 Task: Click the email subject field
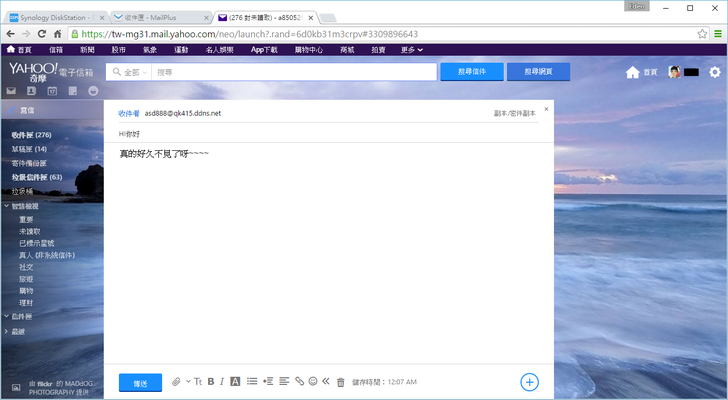(330, 132)
